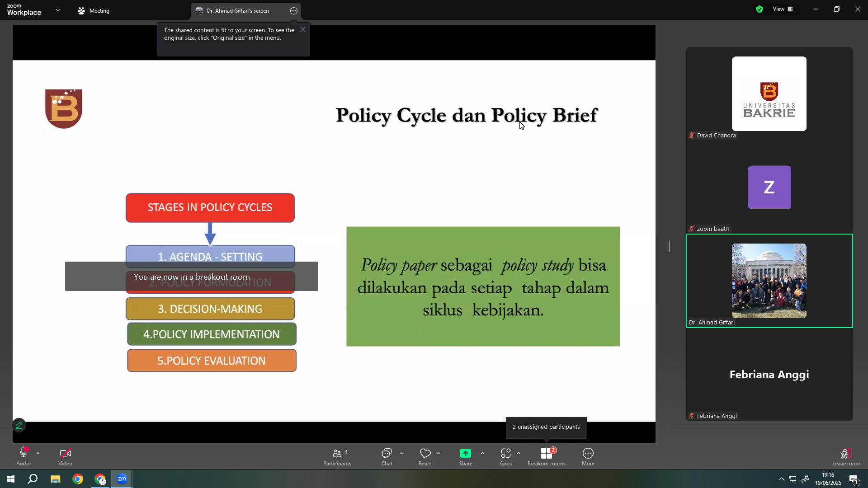Select Dr. Ahmad Giffari's video tile
Image resolution: width=868 pixels, height=488 pixels.
coord(769,281)
